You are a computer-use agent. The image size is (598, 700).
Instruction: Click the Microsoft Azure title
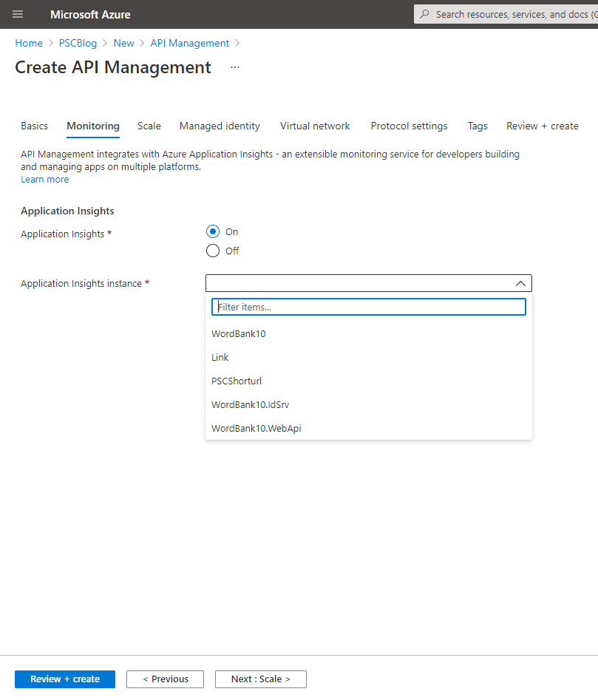pos(90,14)
